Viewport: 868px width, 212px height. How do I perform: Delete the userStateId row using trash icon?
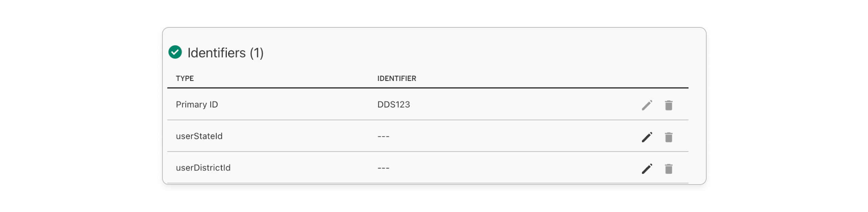click(x=668, y=137)
